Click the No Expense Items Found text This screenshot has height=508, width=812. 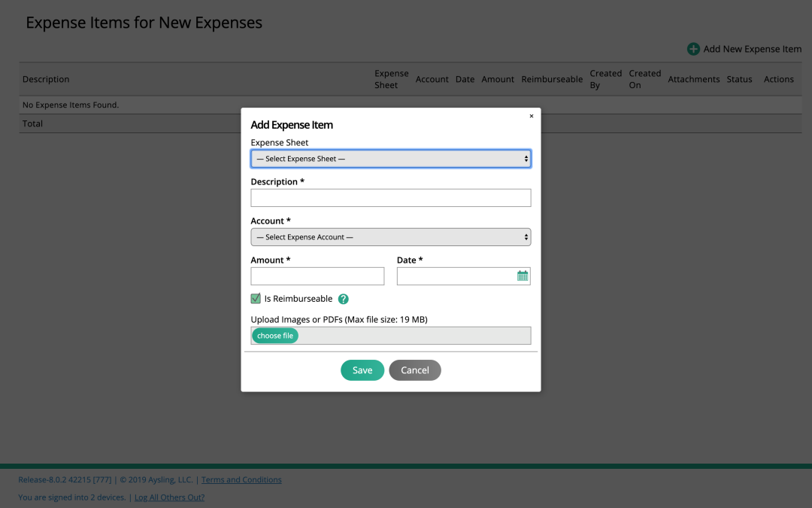(71, 105)
